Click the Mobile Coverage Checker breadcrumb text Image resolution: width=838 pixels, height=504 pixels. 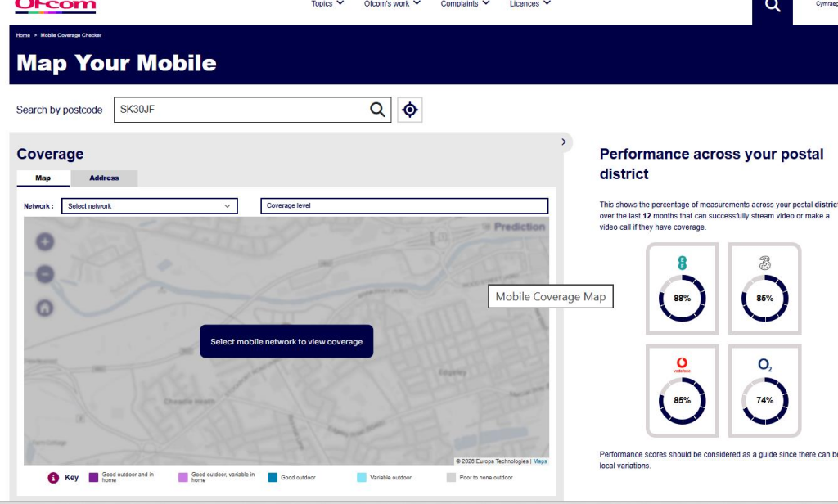(x=71, y=35)
